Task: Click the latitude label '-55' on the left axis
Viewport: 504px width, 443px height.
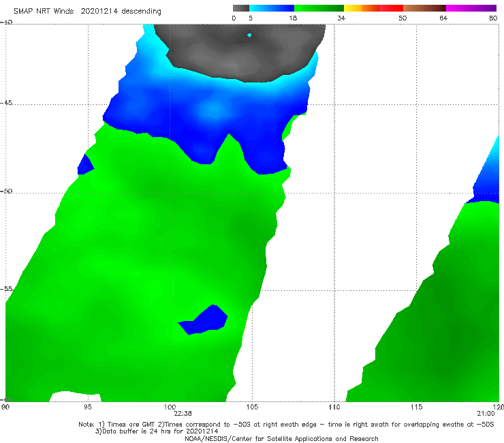Action: (x=6, y=288)
